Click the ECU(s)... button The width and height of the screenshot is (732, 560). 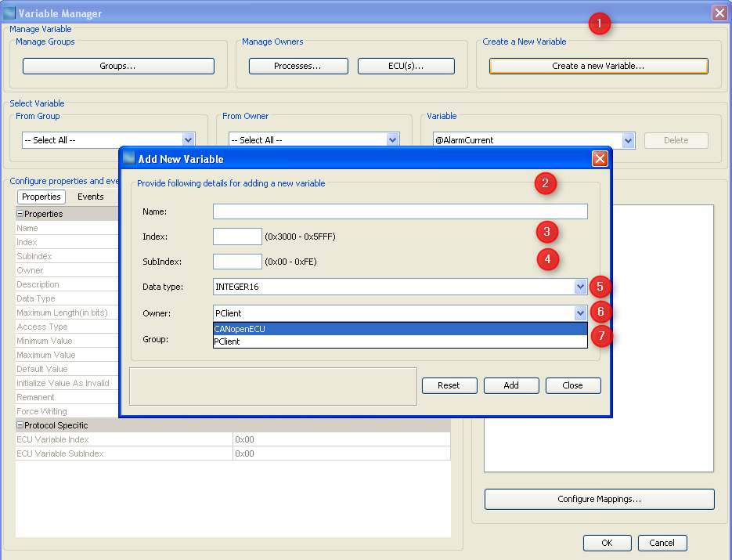point(405,66)
